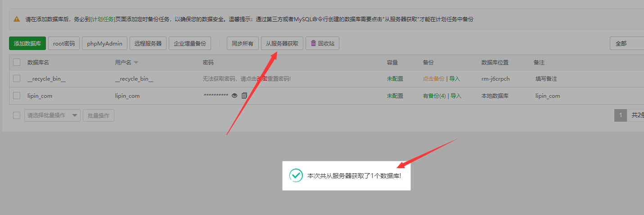Click 导入 for lipin_com row
This screenshot has width=644, height=215.
[456, 96]
